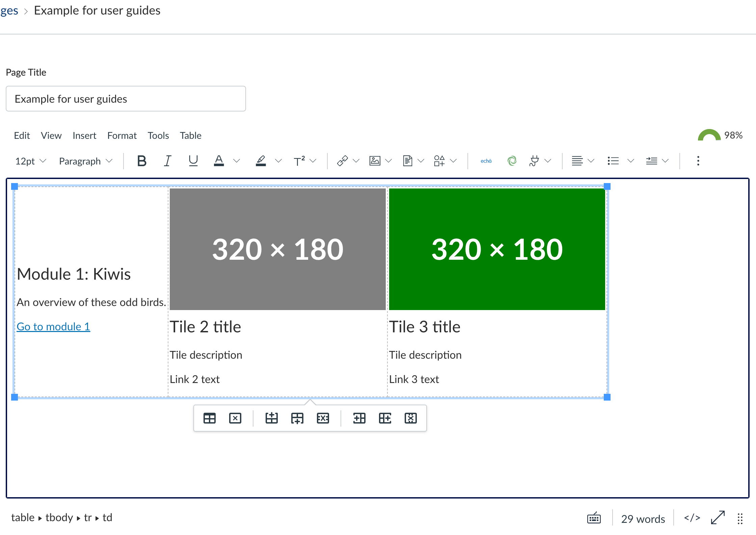This screenshot has width=756, height=535.
Task: Expand document options arrow
Action: [x=421, y=161]
